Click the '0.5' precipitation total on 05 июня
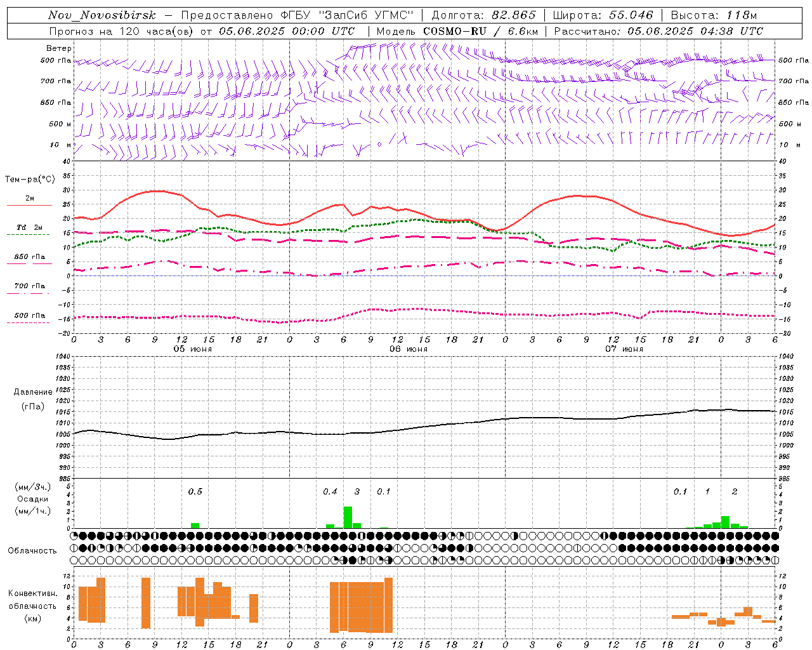Viewport: 812px width, 650px height. [195, 491]
